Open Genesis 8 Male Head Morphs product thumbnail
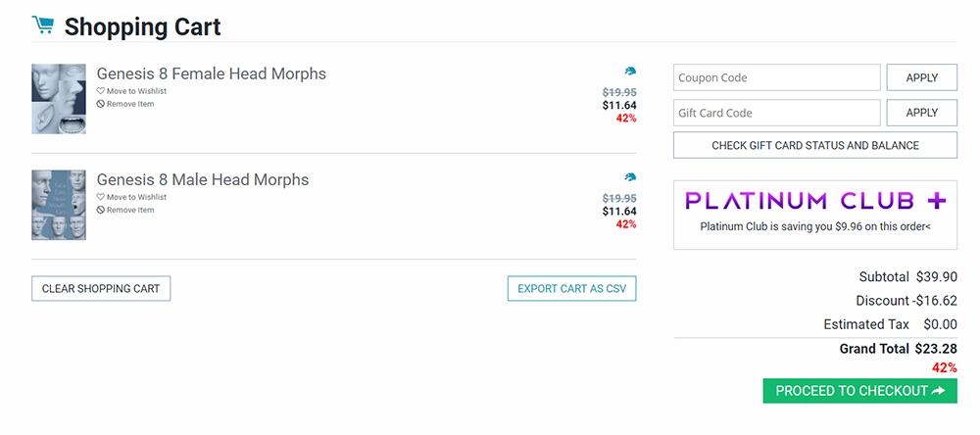980x435 pixels. [59, 205]
